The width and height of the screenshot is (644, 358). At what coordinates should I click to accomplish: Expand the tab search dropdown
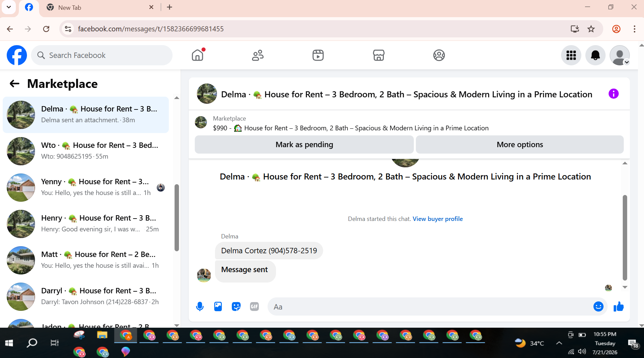[9, 7]
